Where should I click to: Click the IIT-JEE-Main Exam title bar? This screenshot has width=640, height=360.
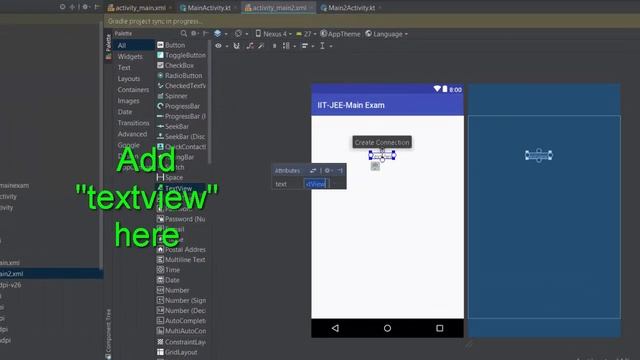pos(387,105)
